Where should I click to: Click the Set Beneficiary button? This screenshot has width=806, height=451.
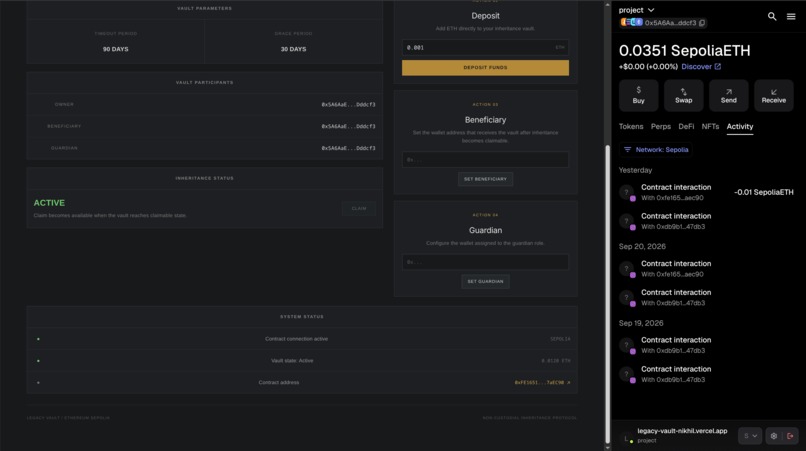[485, 179]
